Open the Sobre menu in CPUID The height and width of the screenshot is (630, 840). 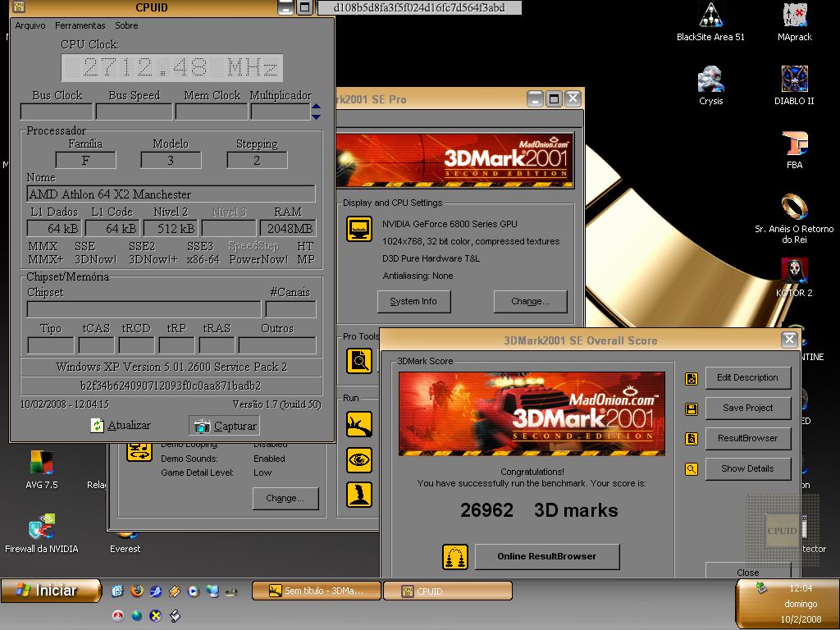tap(126, 25)
